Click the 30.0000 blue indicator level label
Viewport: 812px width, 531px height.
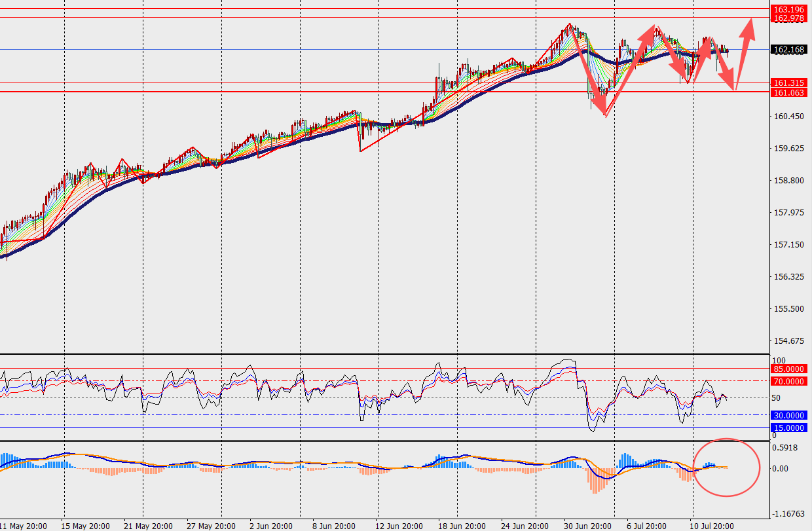point(788,415)
